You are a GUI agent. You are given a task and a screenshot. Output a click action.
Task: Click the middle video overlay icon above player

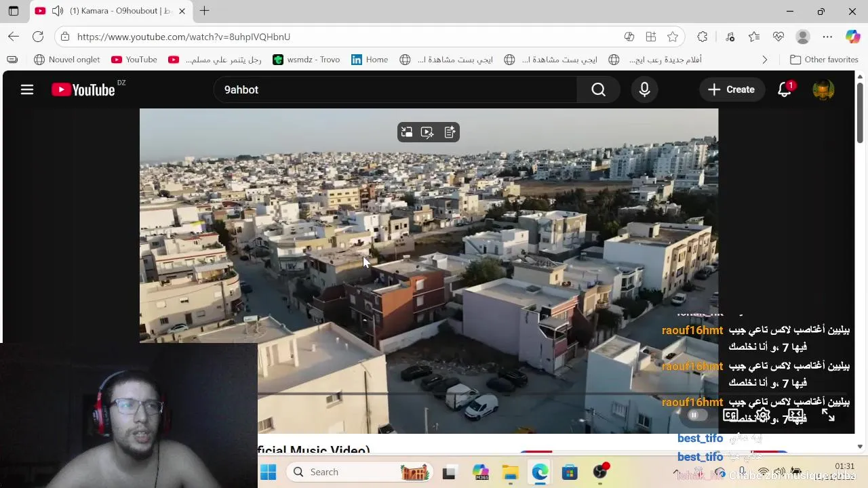click(427, 132)
